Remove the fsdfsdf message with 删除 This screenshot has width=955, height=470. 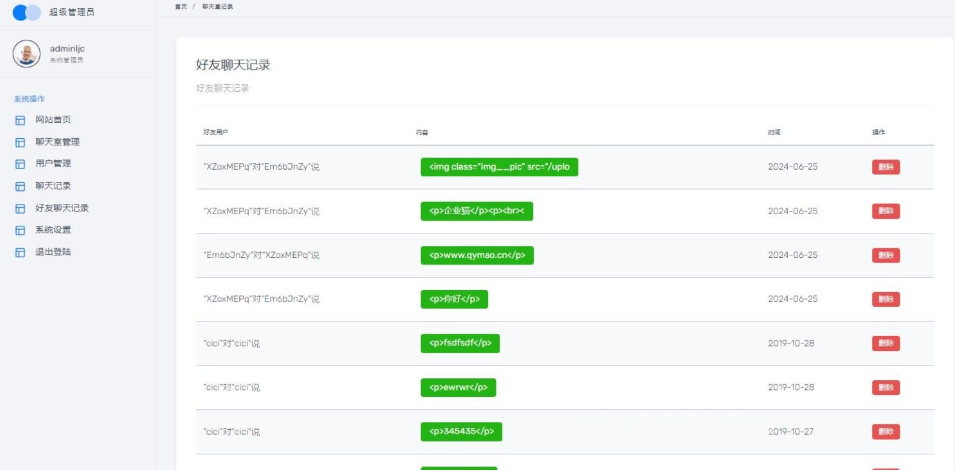(885, 343)
